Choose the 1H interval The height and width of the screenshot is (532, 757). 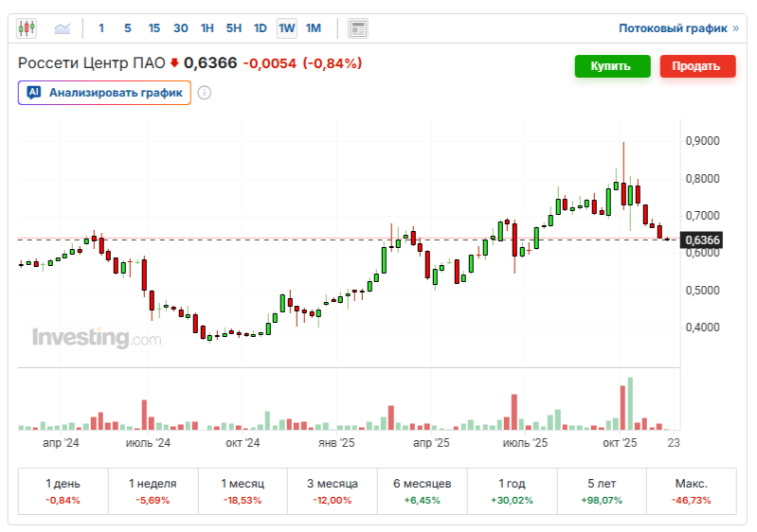coord(207,28)
